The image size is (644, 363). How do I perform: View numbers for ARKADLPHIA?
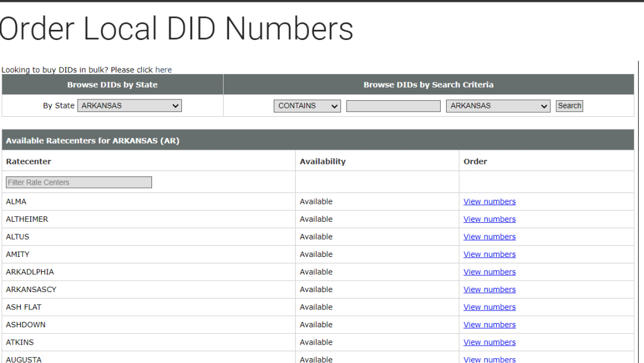tap(489, 272)
